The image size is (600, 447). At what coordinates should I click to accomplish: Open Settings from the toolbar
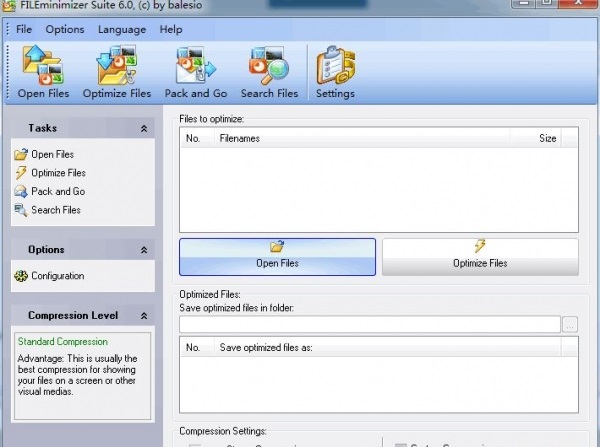(335, 72)
